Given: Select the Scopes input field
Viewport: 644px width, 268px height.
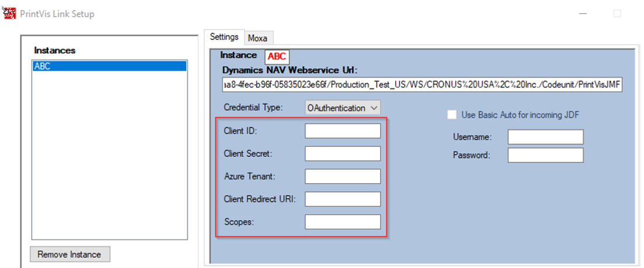Looking at the screenshot, I should pos(342,222).
